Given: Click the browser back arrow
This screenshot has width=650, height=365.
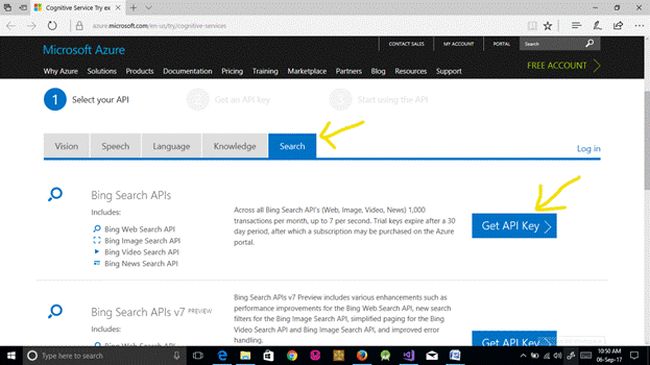Looking at the screenshot, I should 11,26.
